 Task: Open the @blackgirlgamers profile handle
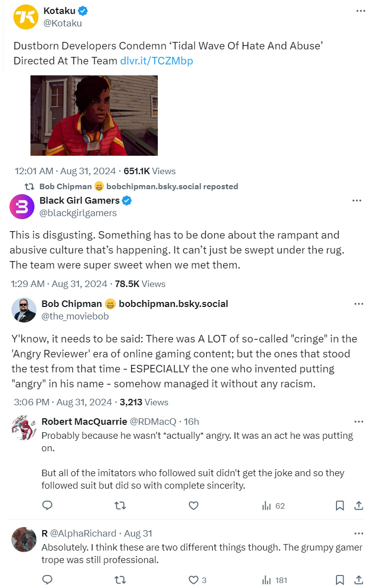pyautogui.click(x=78, y=213)
